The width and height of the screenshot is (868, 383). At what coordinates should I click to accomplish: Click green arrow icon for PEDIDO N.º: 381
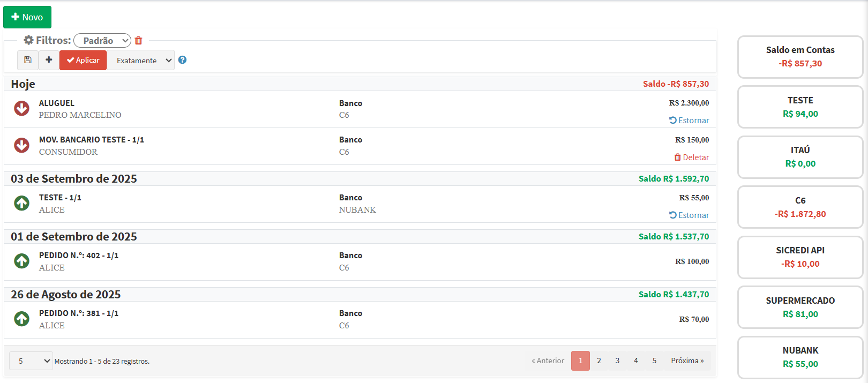point(21,319)
